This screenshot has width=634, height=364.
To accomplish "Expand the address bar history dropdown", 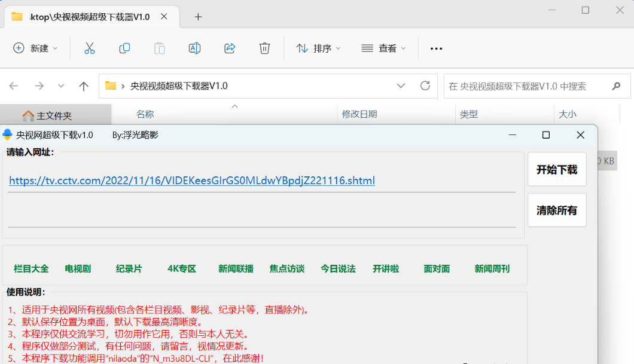I will pos(401,85).
